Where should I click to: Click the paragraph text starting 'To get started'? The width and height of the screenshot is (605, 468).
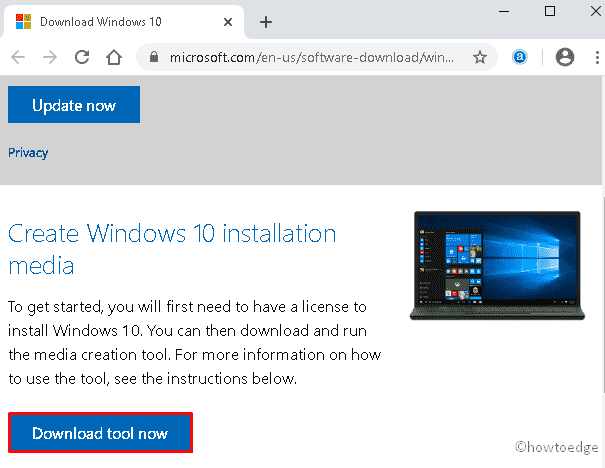pos(194,343)
